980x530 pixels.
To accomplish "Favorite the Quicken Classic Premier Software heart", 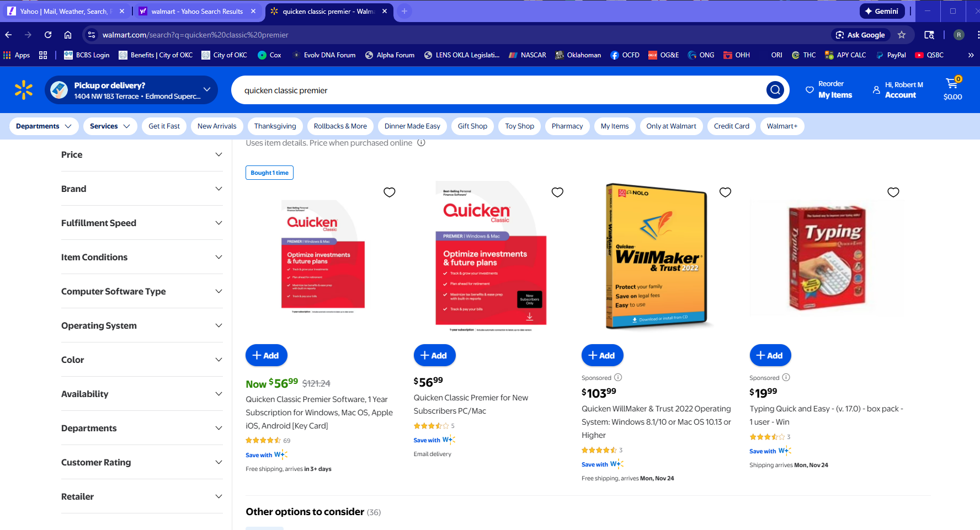I will (x=390, y=192).
